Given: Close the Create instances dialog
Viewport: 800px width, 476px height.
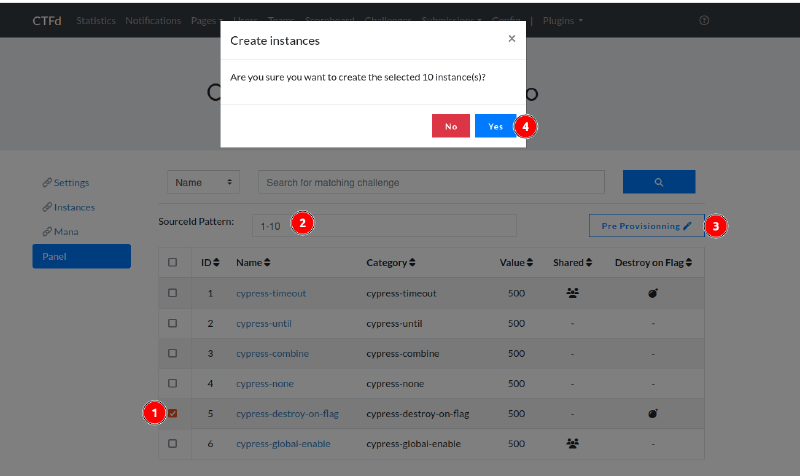Looking at the screenshot, I should click(512, 39).
